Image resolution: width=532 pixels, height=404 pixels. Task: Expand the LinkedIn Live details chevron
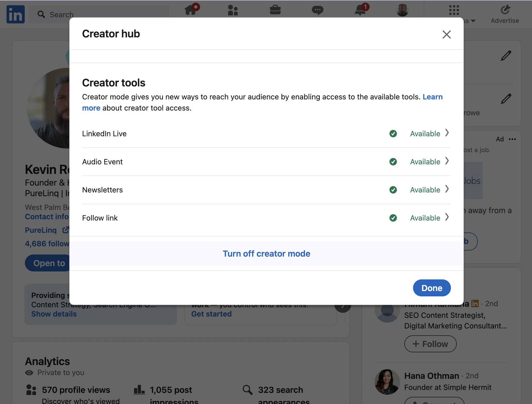coord(448,133)
